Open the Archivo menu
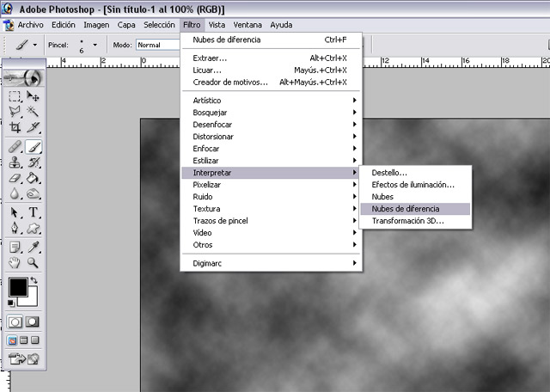 point(31,25)
